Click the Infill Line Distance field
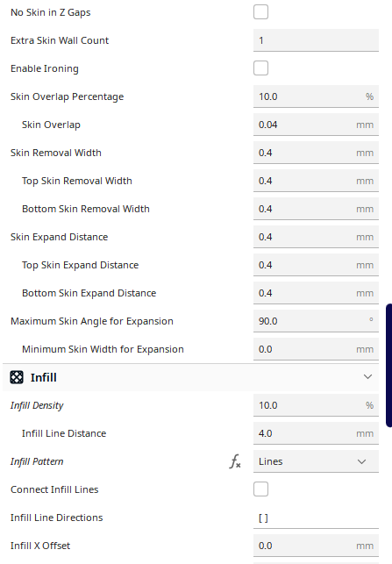Viewport: 392px width, 564px height. coord(316,433)
